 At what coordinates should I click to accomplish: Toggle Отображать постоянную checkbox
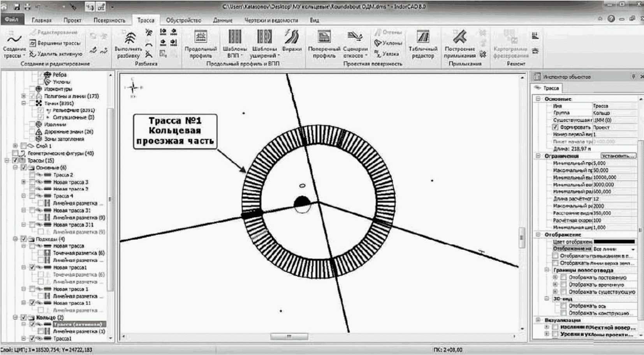tap(563, 278)
